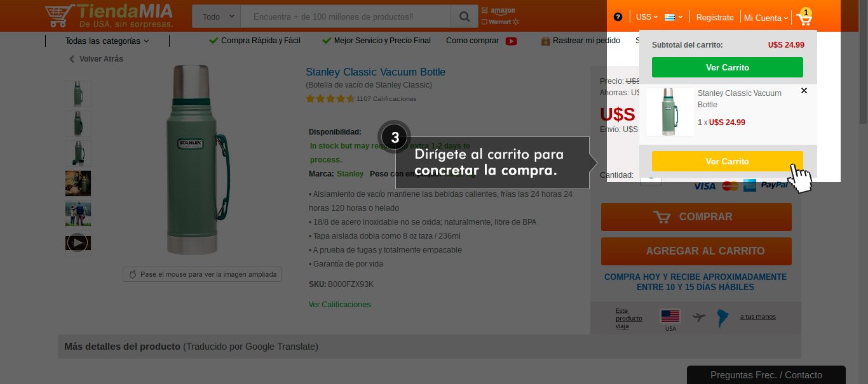Click the Stanley brand link
The height and width of the screenshot is (384, 868).
tap(350, 174)
